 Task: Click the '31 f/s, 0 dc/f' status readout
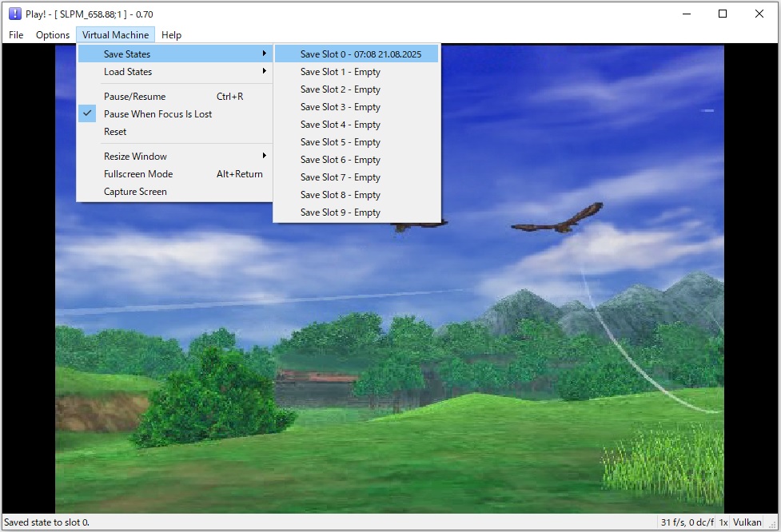pos(687,522)
